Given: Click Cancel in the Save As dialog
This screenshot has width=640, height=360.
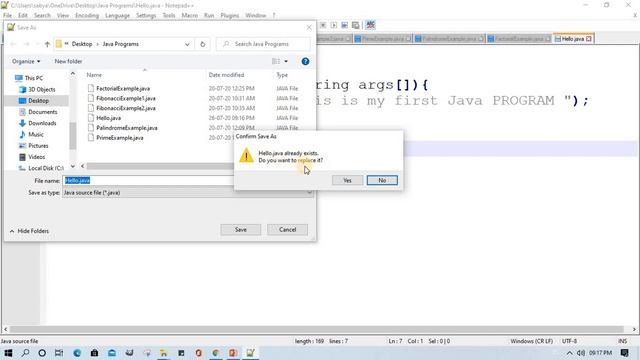Looking at the screenshot, I should coord(287,229).
